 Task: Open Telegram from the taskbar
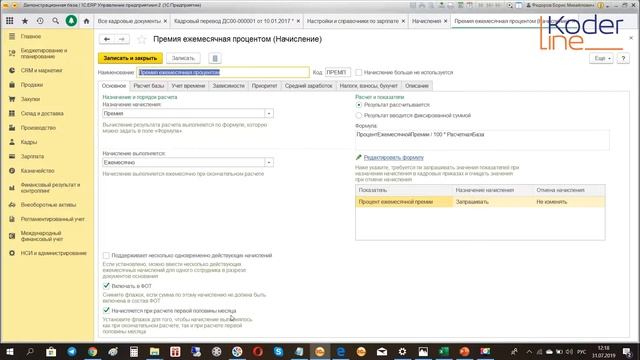pyautogui.click(x=72, y=351)
